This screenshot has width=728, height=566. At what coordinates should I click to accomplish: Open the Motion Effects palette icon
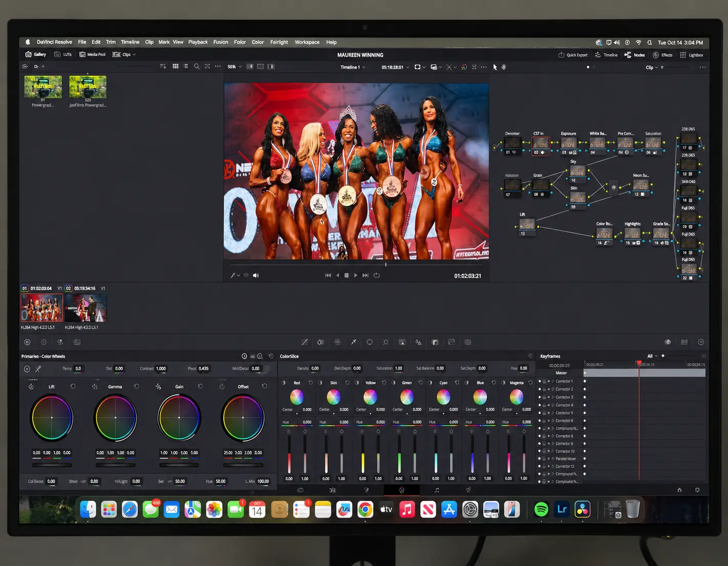tap(77, 342)
